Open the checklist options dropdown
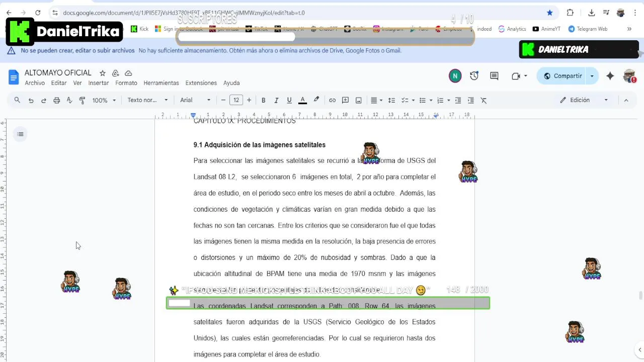This screenshot has width=644, height=362. [414, 100]
